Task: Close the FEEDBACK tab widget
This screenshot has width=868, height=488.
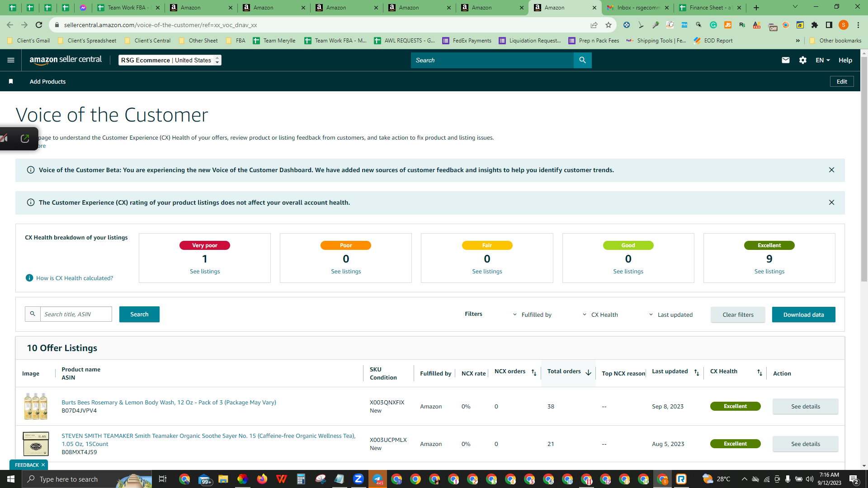Action: [43, 465]
